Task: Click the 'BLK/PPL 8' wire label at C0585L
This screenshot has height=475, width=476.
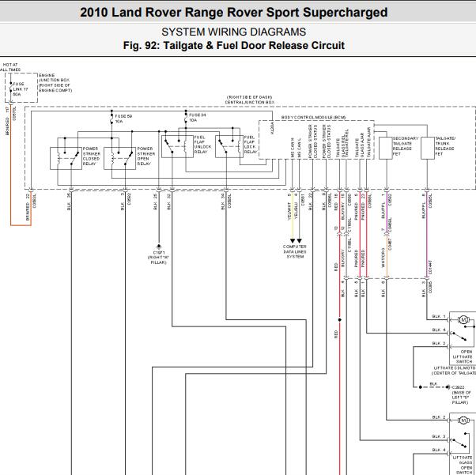Action: pyautogui.click(x=424, y=205)
